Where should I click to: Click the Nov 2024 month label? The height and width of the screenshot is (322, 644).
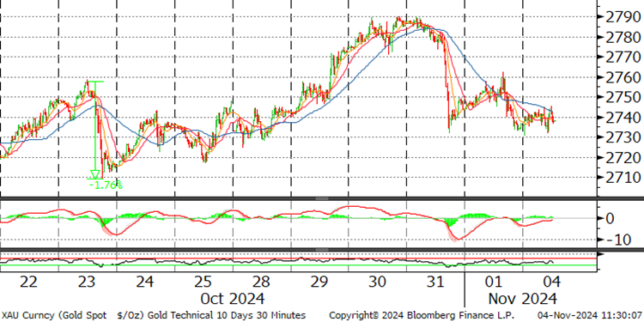tap(522, 298)
